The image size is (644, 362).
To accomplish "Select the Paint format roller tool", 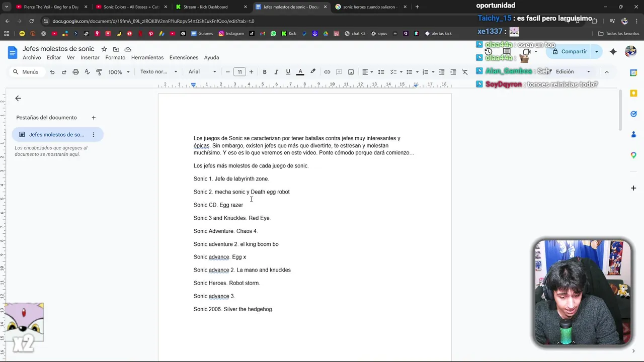I will [99, 72].
